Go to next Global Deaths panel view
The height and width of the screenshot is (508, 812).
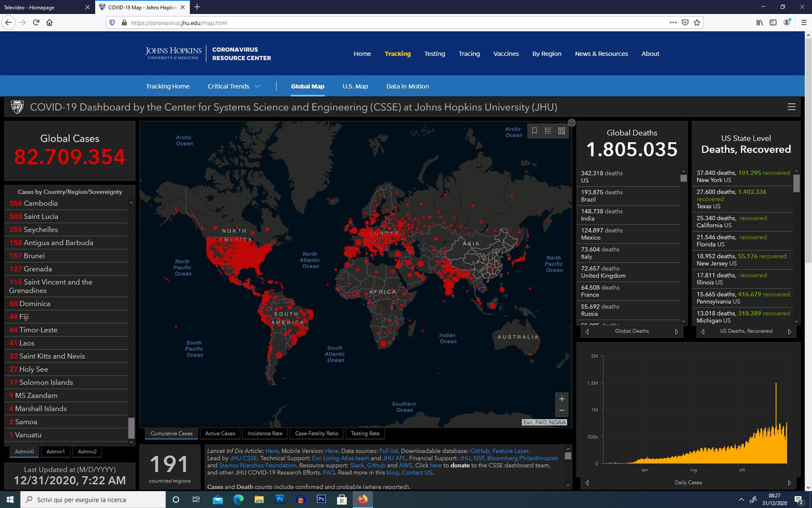point(676,331)
